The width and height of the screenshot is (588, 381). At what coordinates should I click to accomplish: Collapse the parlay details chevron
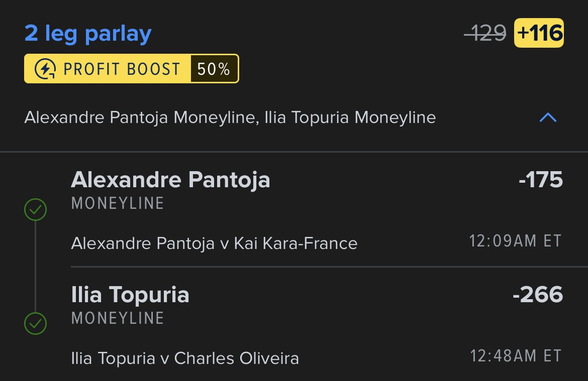tap(548, 117)
